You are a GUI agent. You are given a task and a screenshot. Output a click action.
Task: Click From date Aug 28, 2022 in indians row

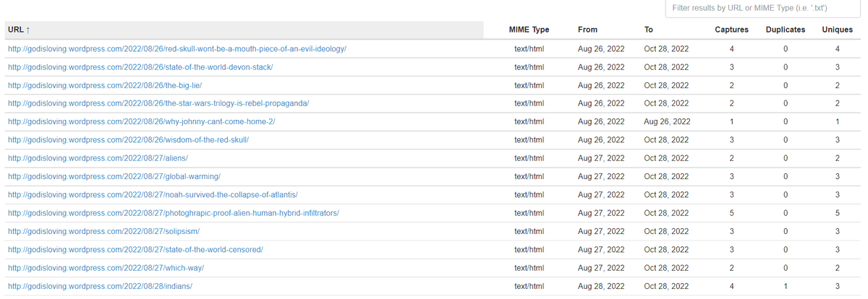point(601,286)
